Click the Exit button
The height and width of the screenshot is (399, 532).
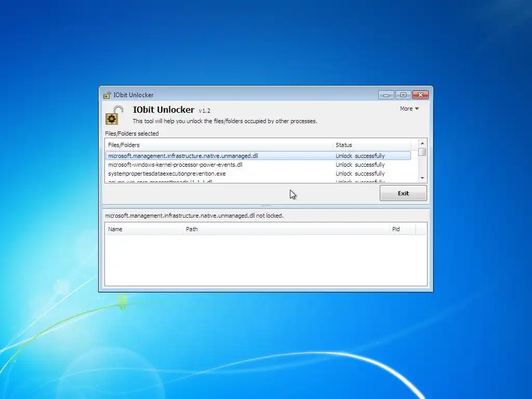[x=403, y=193]
